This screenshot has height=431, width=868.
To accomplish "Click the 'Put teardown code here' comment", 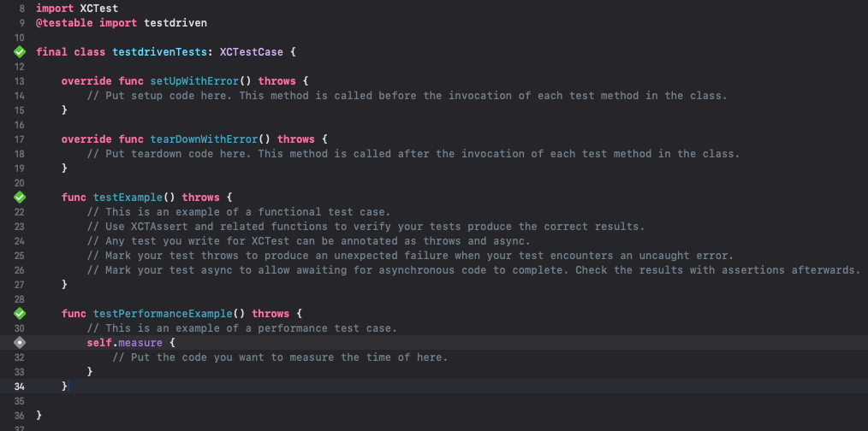I will [413, 154].
